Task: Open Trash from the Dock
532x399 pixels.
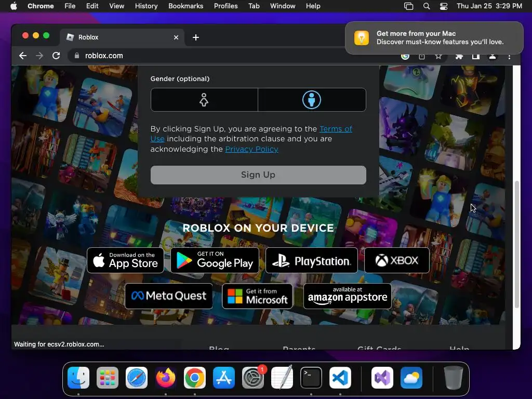Action: (453, 378)
